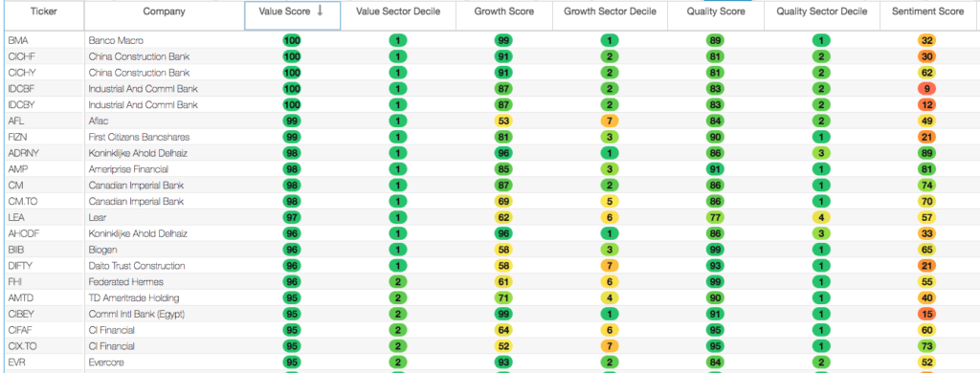980x373 pixels.
Task: Click the Biogen company name
Action: pos(101,250)
